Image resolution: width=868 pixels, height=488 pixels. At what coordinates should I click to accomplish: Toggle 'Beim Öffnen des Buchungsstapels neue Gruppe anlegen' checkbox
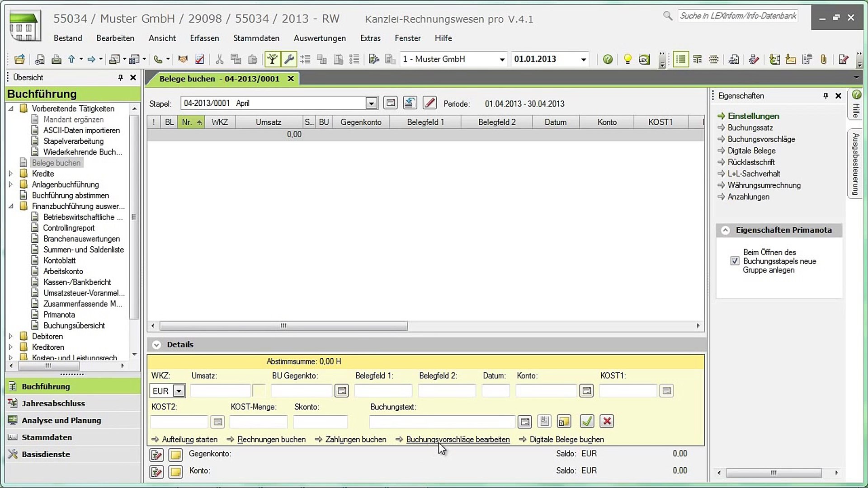click(735, 261)
